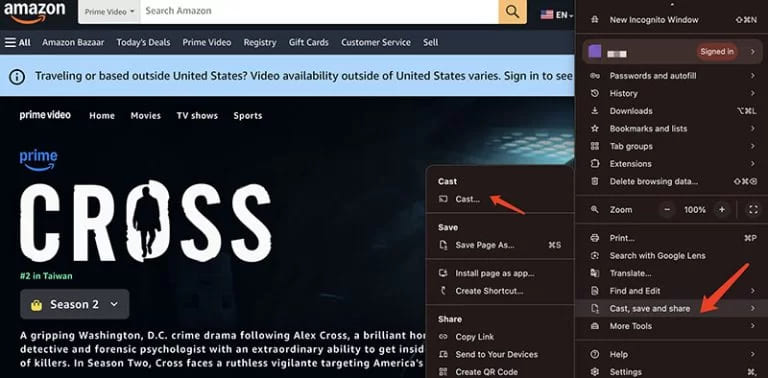Click the Settings gear icon
The width and height of the screenshot is (768, 378).
(595, 372)
